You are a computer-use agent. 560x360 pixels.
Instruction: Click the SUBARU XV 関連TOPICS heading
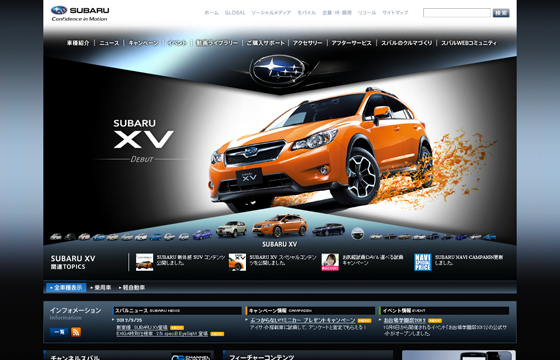tap(73, 262)
